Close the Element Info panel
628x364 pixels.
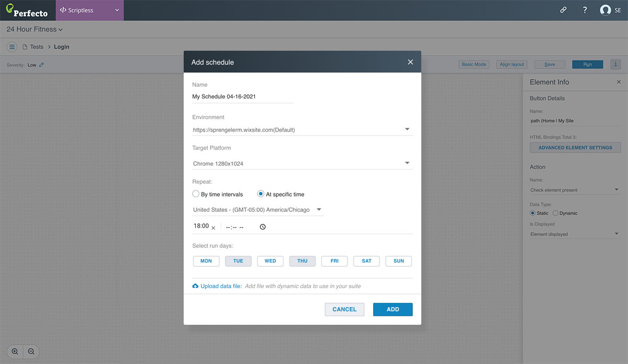(619, 82)
